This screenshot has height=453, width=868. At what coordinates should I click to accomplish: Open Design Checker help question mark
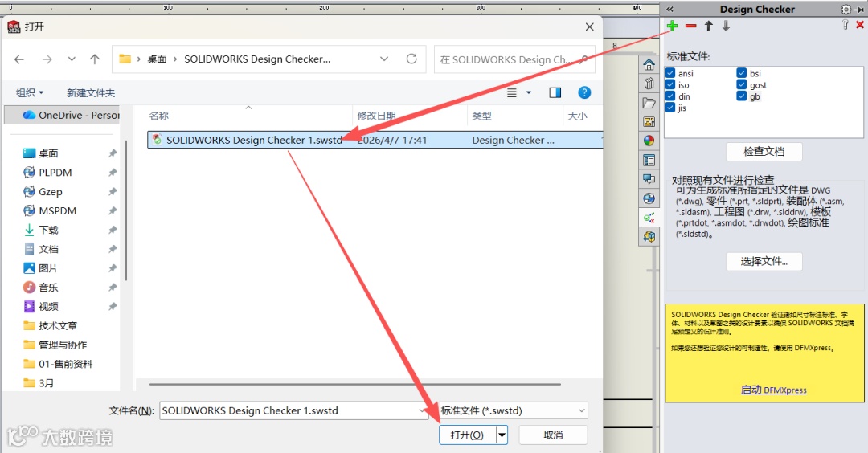coord(845,25)
